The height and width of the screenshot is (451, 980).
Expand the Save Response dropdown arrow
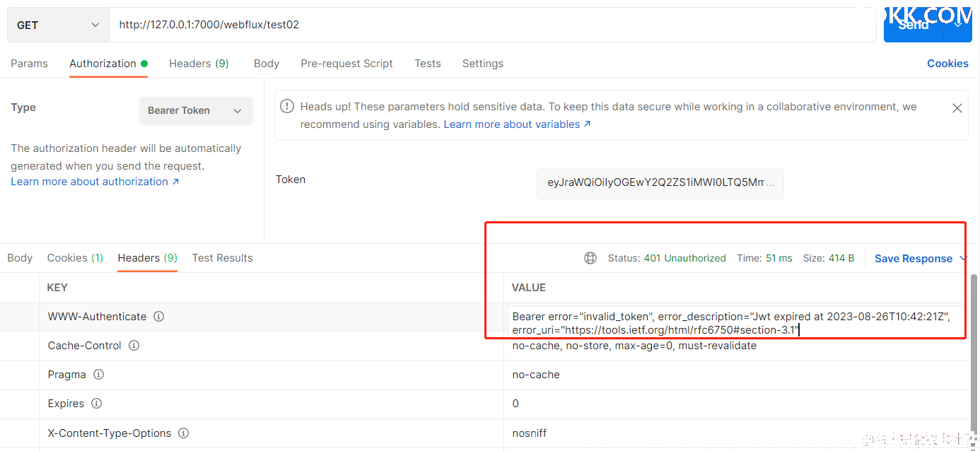click(962, 259)
